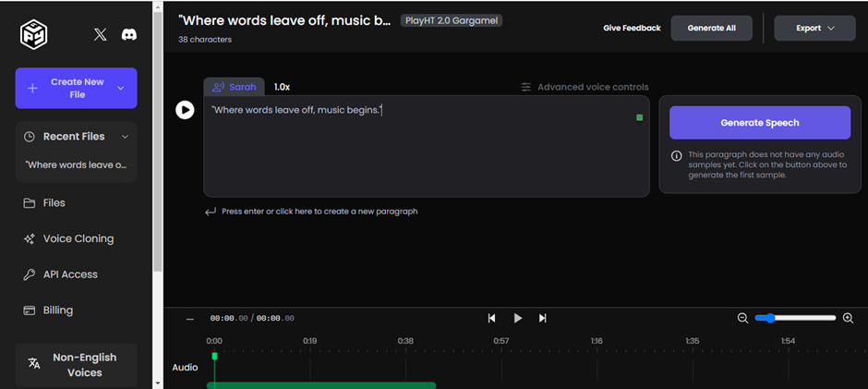This screenshot has width=868, height=389.
Task: Click the sidebar vertical scrollbar thumb
Action: [158, 141]
